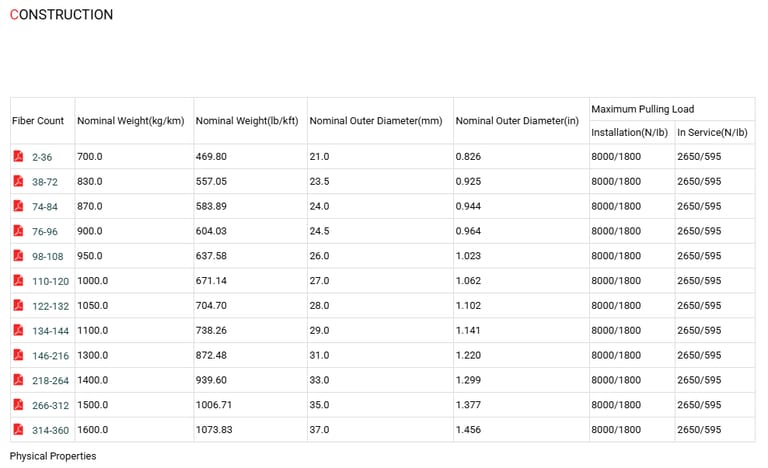
Task: Click PDF icon next to 122-132
Action: coord(18,305)
